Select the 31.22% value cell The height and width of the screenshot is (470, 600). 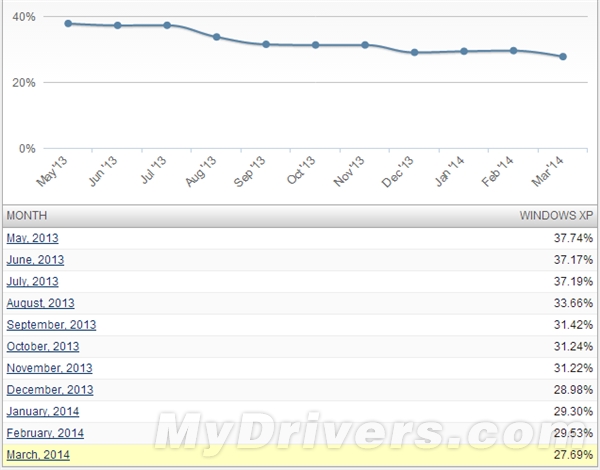click(x=573, y=368)
